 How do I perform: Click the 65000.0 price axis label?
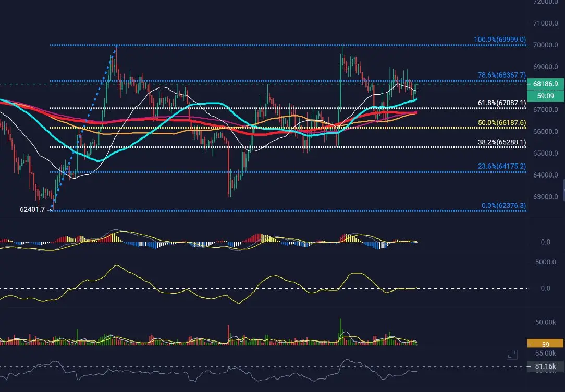pos(545,153)
